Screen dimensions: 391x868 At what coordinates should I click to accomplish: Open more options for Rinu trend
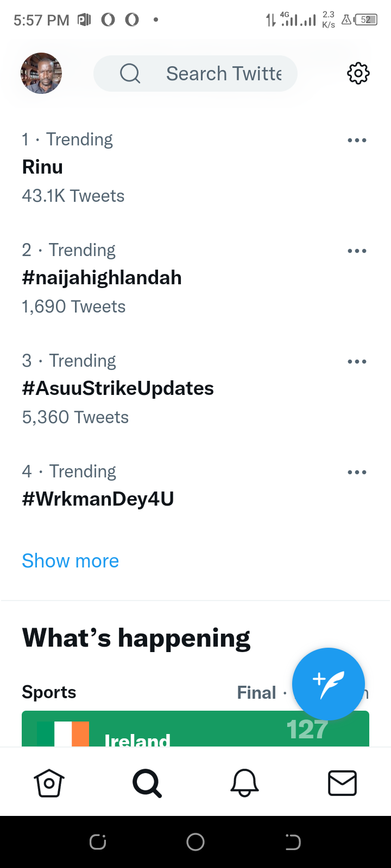pos(357,141)
